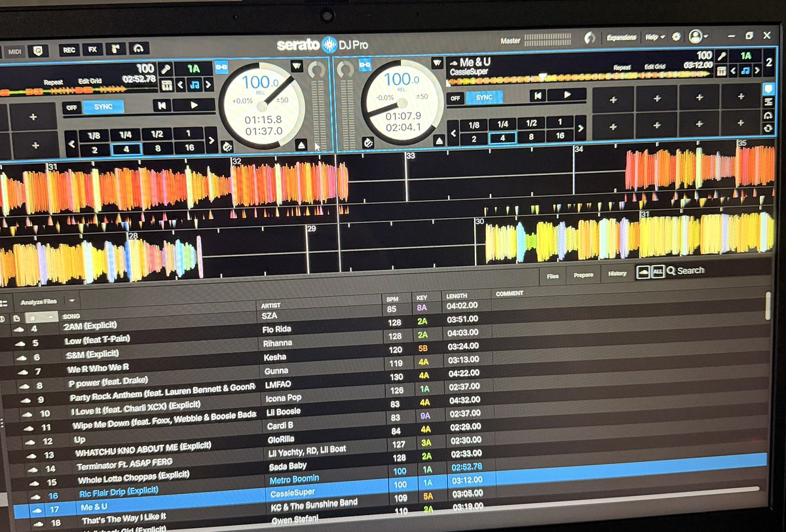
Task: Turn the right deck sync OFF
Action: (455, 98)
